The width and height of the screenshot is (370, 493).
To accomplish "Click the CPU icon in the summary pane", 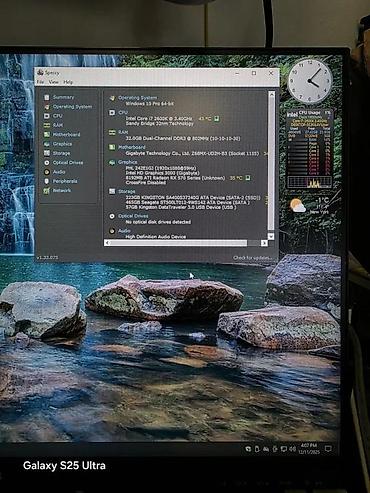I will 112,113.
